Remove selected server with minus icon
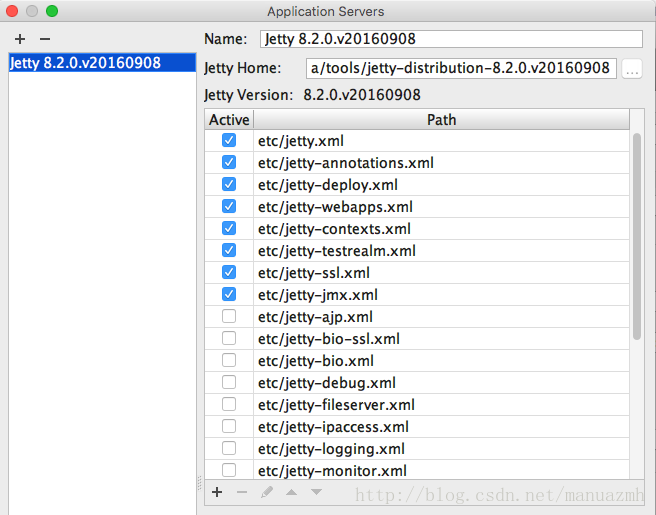The image size is (656, 515). (x=44, y=39)
